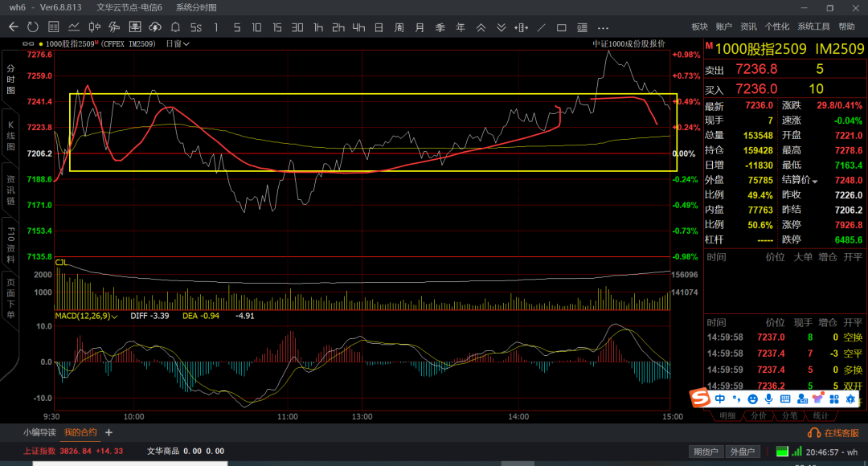Click the double up-chevron previous contract icon
This screenshot has height=466, width=868.
481,27
